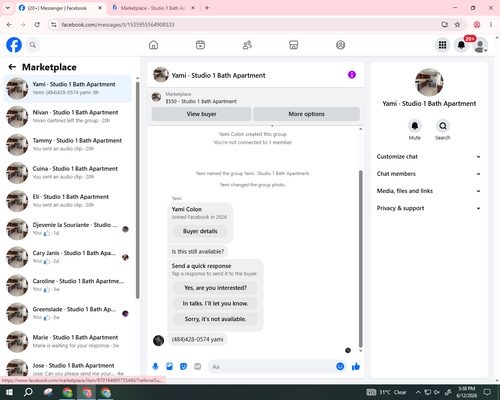Open Facebook home via logo

(14, 45)
